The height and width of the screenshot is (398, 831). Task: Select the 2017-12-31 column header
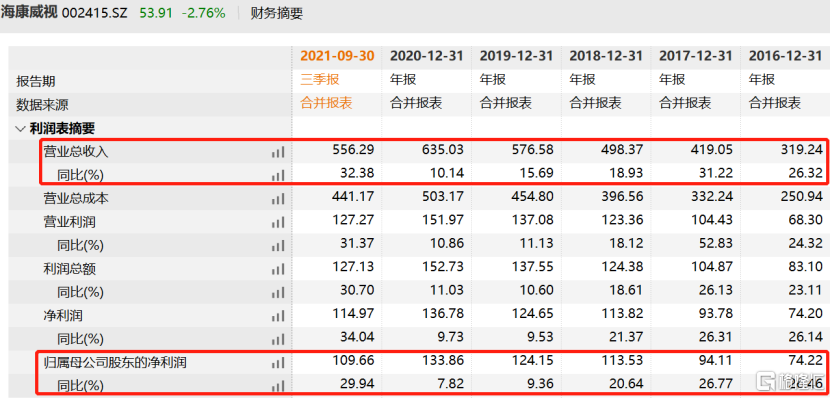tap(695, 56)
